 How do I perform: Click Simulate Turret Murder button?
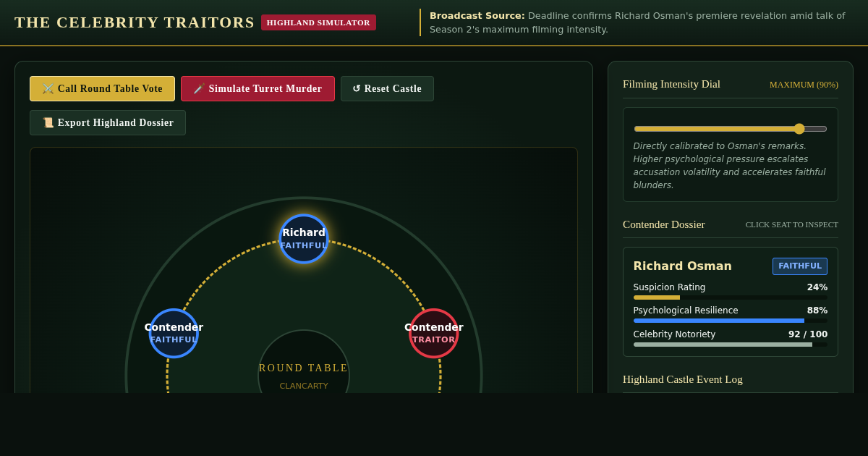[x=258, y=88]
